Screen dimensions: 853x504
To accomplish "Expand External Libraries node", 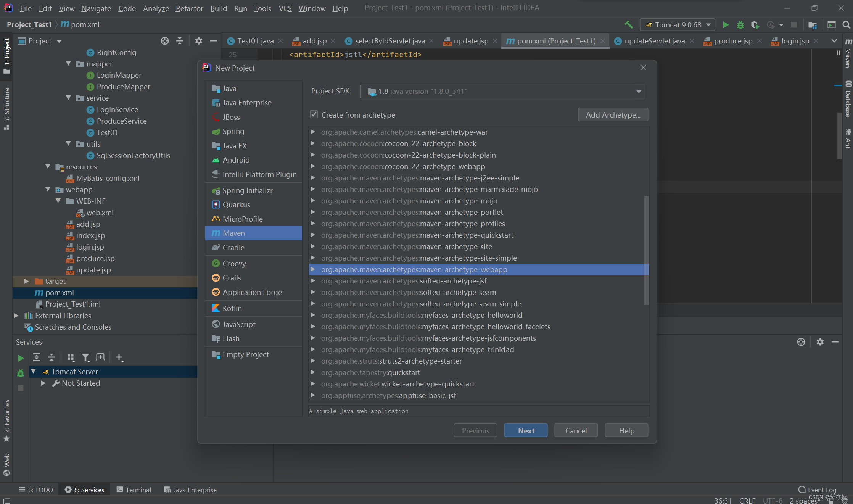I will (x=16, y=316).
